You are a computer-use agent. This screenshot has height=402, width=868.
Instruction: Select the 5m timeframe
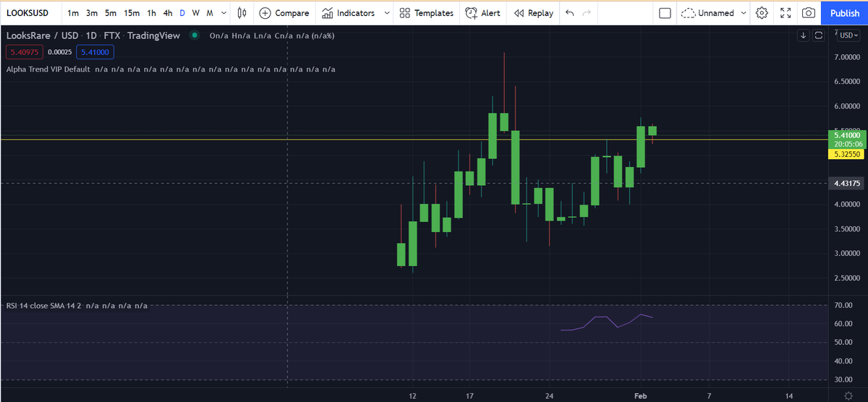click(111, 13)
